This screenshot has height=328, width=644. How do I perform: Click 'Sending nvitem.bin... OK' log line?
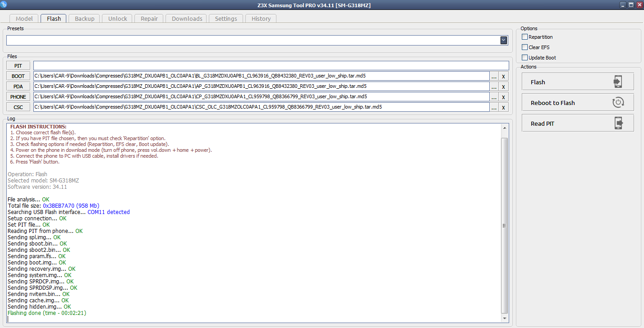click(x=39, y=294)
